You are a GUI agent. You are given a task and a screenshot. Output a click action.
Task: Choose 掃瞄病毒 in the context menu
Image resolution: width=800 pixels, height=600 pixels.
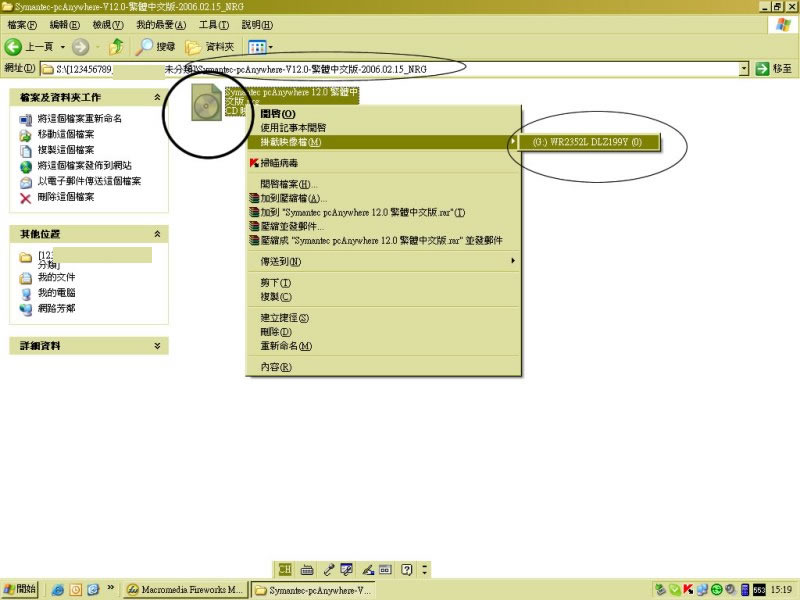click(384, 163)
